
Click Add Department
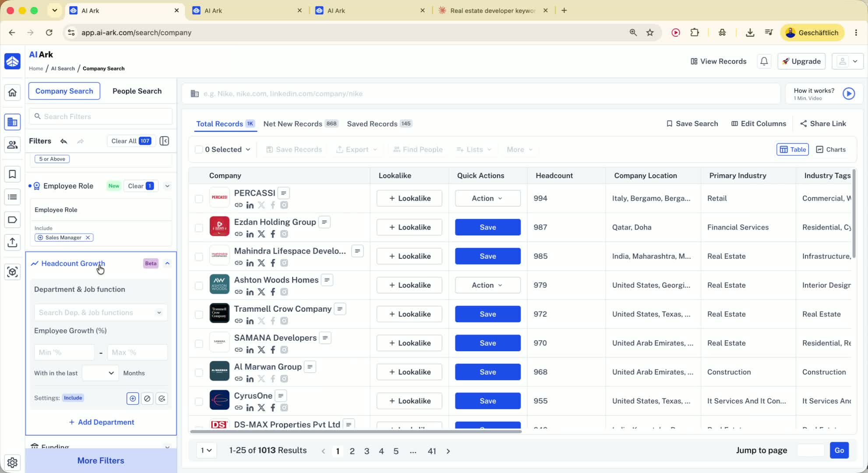click(x=102, y=422)
